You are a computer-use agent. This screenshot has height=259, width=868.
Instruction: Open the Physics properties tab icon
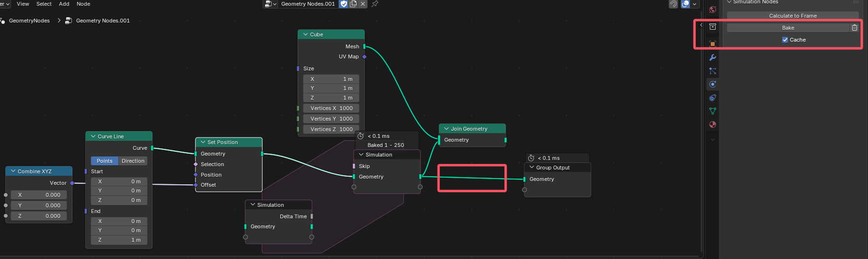click(713, 84)
